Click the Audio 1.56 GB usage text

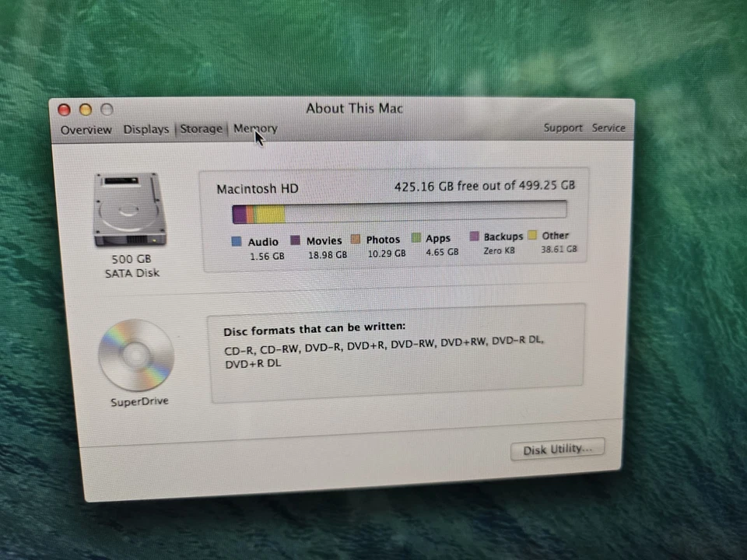coord(267,256)
